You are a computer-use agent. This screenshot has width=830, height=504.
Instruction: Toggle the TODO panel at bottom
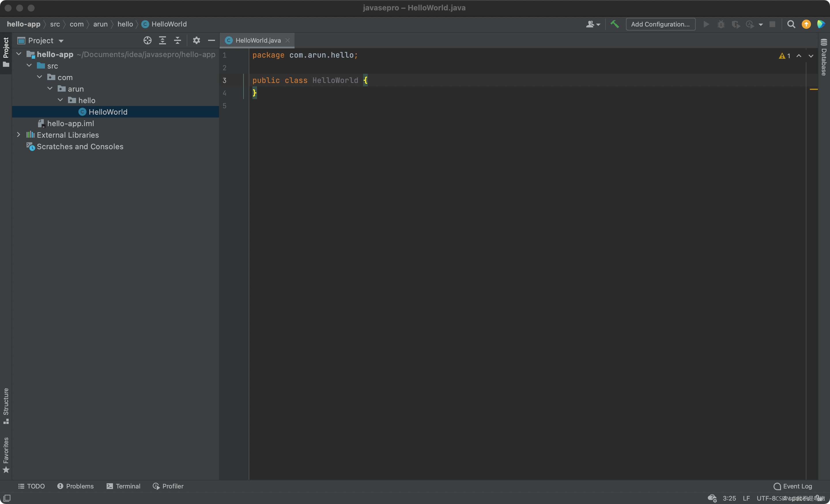click(31, 486)
